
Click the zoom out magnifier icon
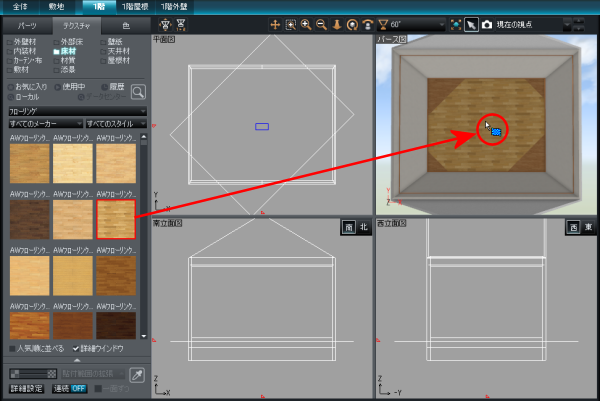coord(320,23)
